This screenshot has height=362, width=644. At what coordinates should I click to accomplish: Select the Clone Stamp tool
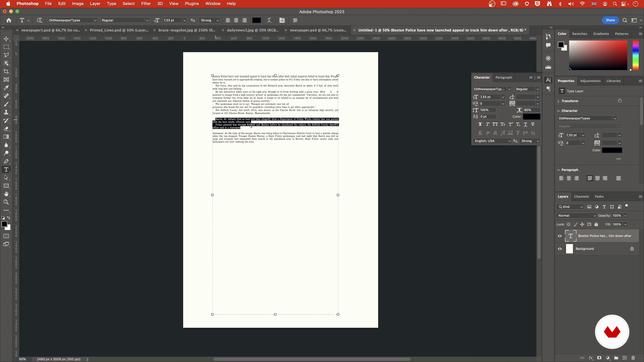click(x=6, y=112)
